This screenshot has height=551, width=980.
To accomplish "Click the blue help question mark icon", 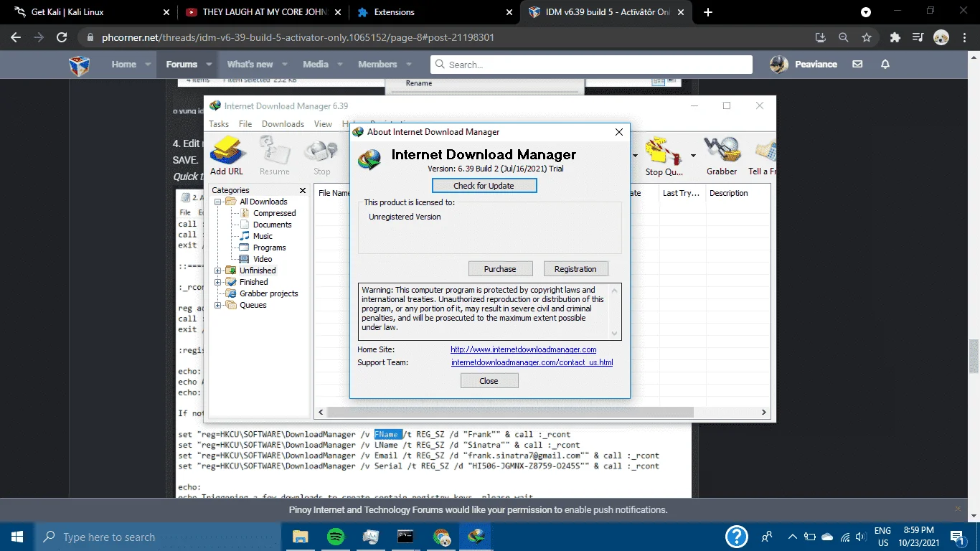I will click(x=737, y=536).
